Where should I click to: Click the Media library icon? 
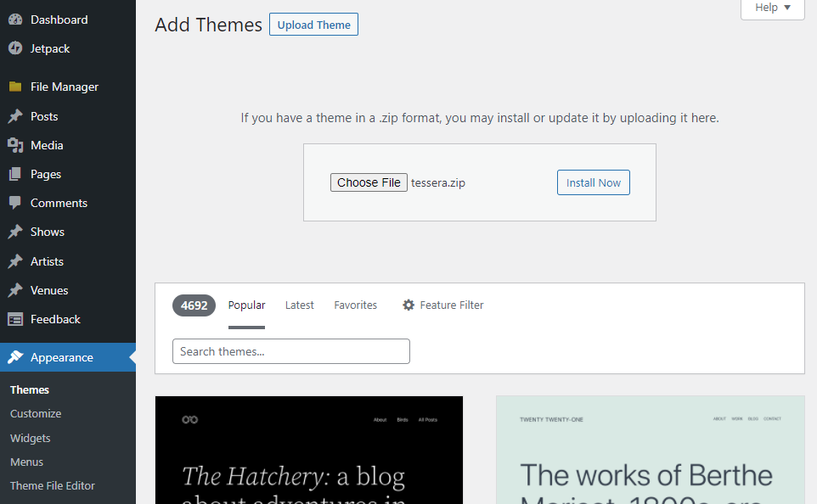click(15, 145)
